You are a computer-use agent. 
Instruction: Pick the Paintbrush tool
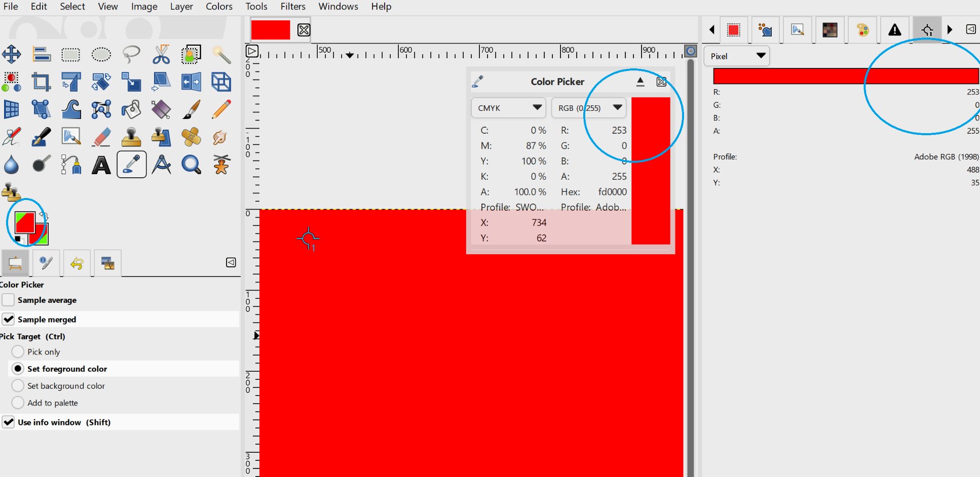click(x=191, y=109)
